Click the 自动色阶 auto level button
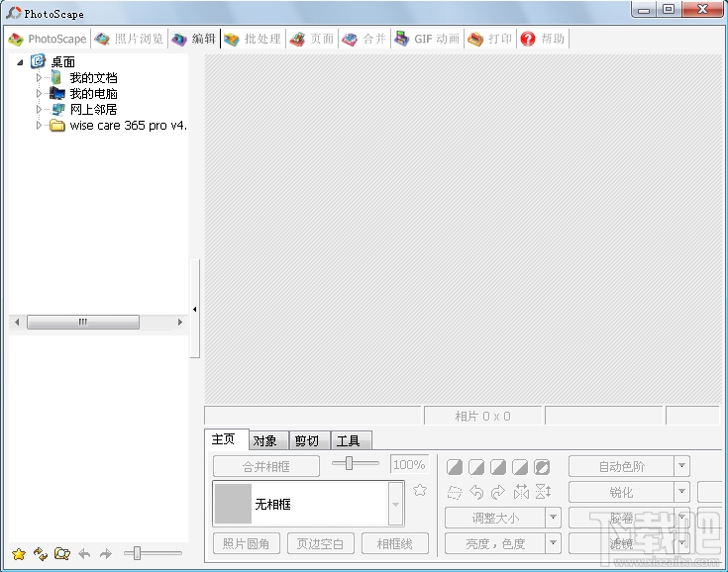 pos(621,466)
